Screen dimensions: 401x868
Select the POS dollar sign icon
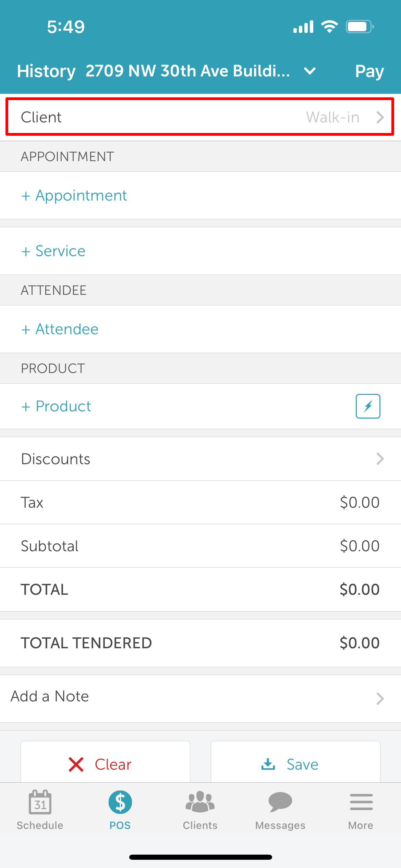coord(120,802)
